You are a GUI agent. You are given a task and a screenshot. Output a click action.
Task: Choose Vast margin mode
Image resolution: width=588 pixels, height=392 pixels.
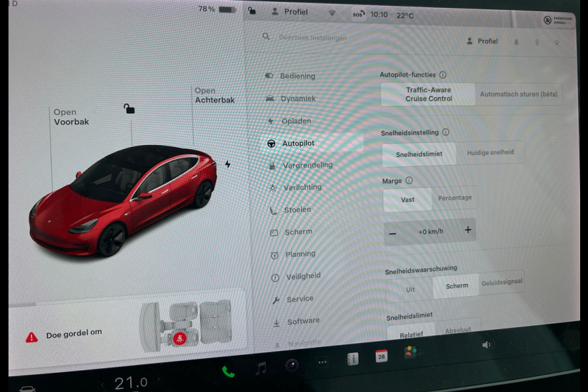[408, 199]
